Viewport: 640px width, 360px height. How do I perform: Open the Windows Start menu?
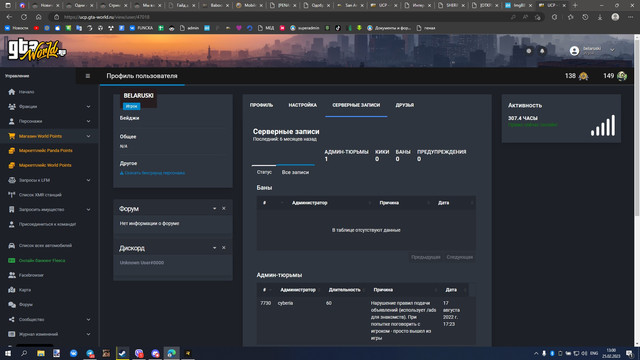coord(8,353)
